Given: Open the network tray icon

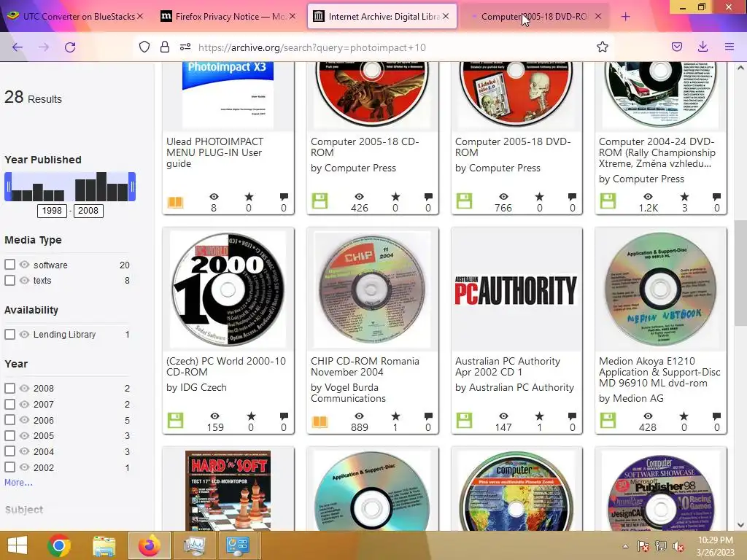Looking at the screenshot, I should (661, 546).
